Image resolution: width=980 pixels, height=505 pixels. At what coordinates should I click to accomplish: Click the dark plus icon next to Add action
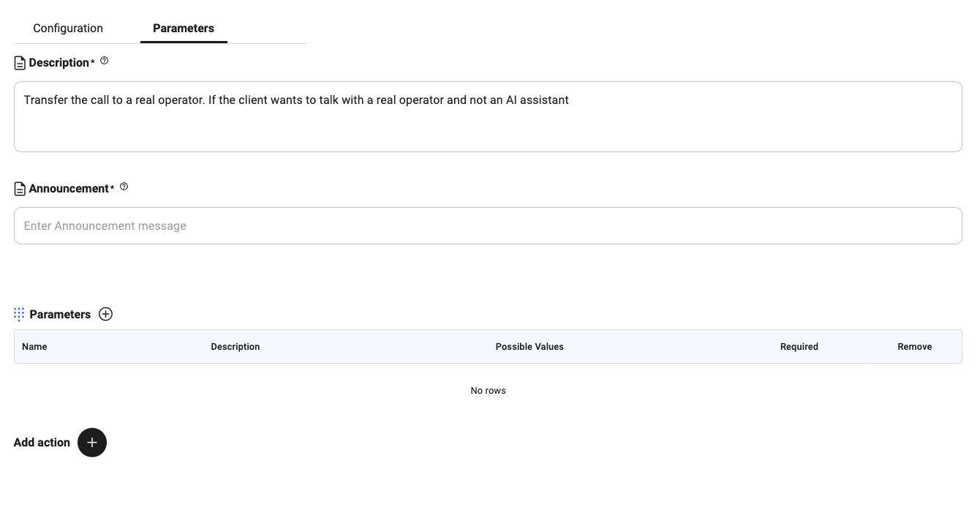(x=92, y=443)
